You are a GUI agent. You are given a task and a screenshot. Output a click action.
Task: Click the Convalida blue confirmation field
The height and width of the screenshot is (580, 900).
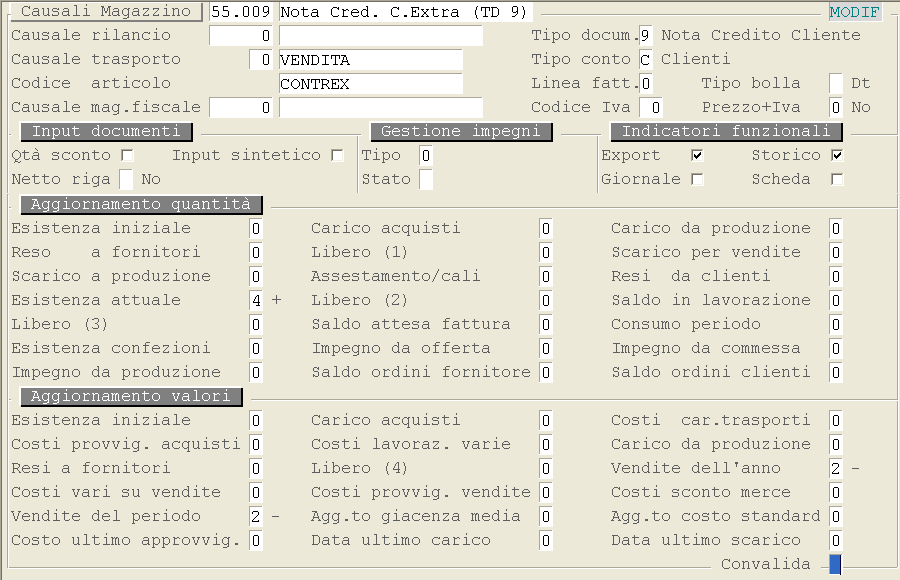click(835, 565)
